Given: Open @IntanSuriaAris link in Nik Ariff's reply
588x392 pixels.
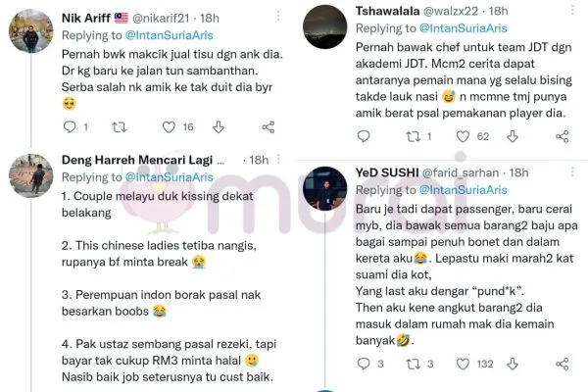Looking at the screenshot, I should 170,35.
